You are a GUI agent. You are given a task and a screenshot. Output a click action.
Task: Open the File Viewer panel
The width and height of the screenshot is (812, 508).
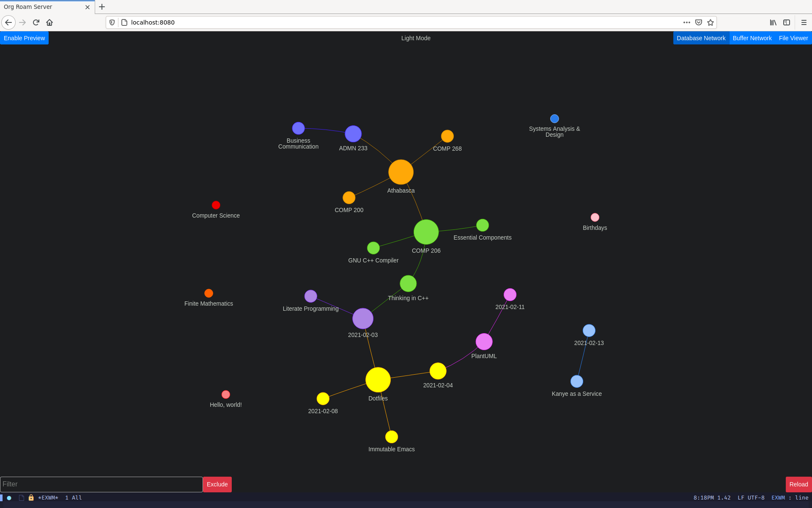click(x=793, y=37)
